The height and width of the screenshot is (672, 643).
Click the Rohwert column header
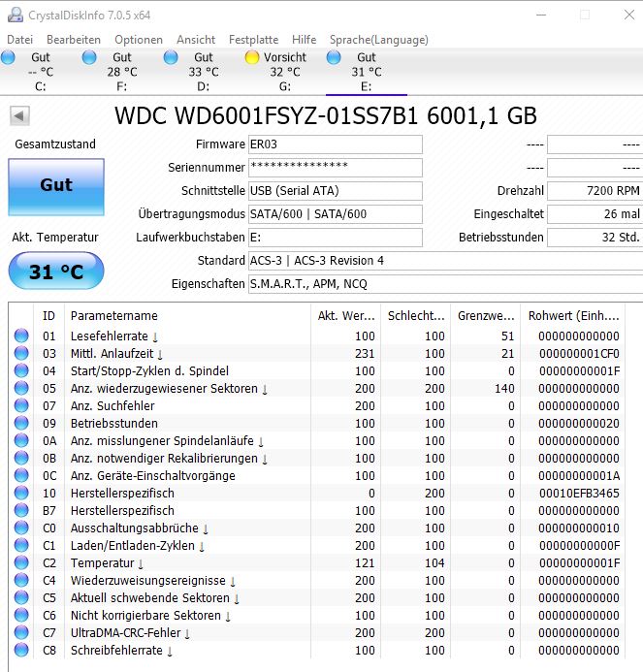[x=573, y=316]
